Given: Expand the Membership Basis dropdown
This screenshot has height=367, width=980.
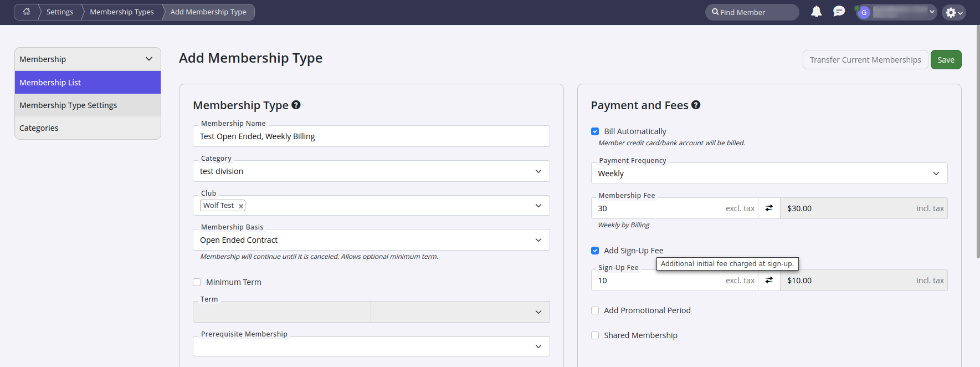Looking at the screenshot, I should click(x=371, y=240).
